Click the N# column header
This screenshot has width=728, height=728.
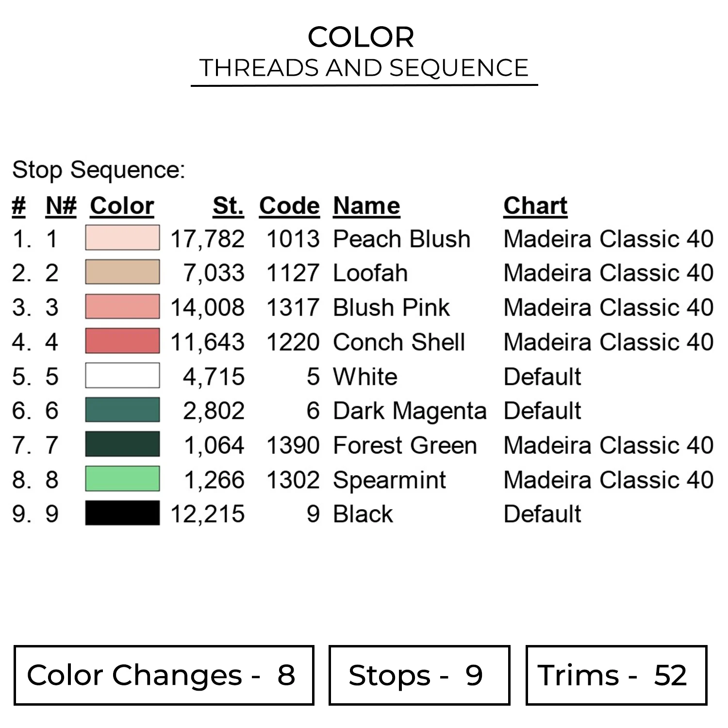(61, 206)
